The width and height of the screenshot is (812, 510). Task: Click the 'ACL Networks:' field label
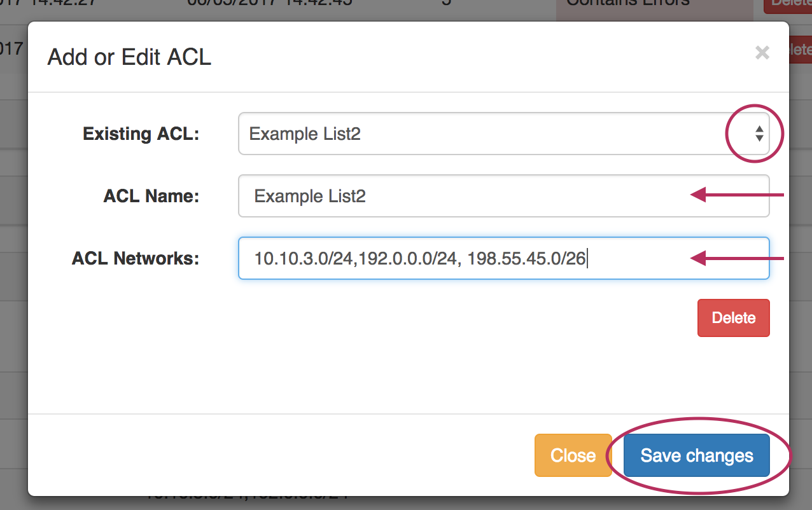136,259
